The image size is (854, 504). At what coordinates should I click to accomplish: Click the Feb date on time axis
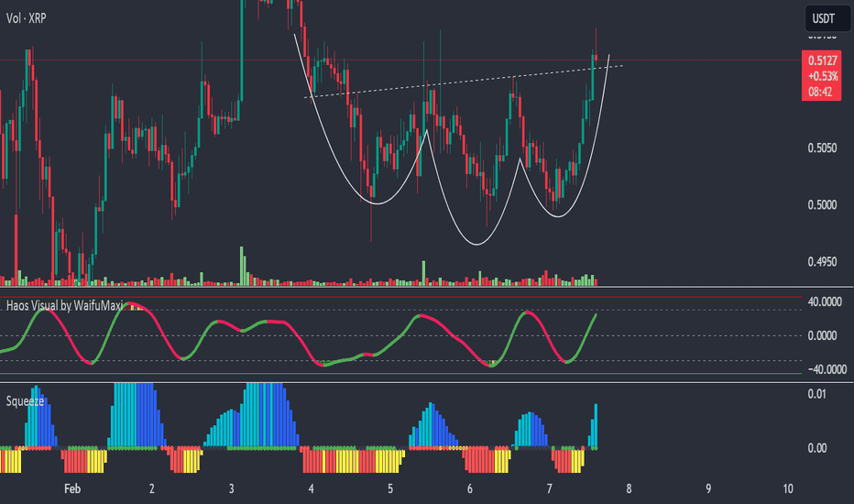point(72,488)
